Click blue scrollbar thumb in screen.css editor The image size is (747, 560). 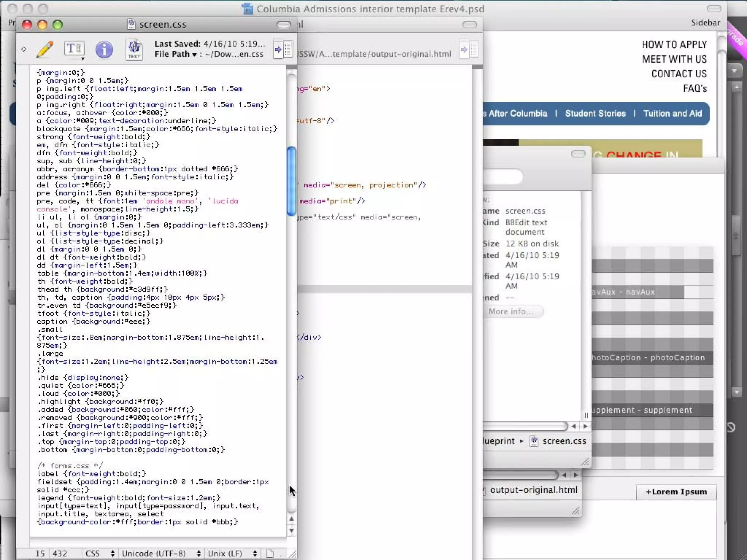(291, 181)
